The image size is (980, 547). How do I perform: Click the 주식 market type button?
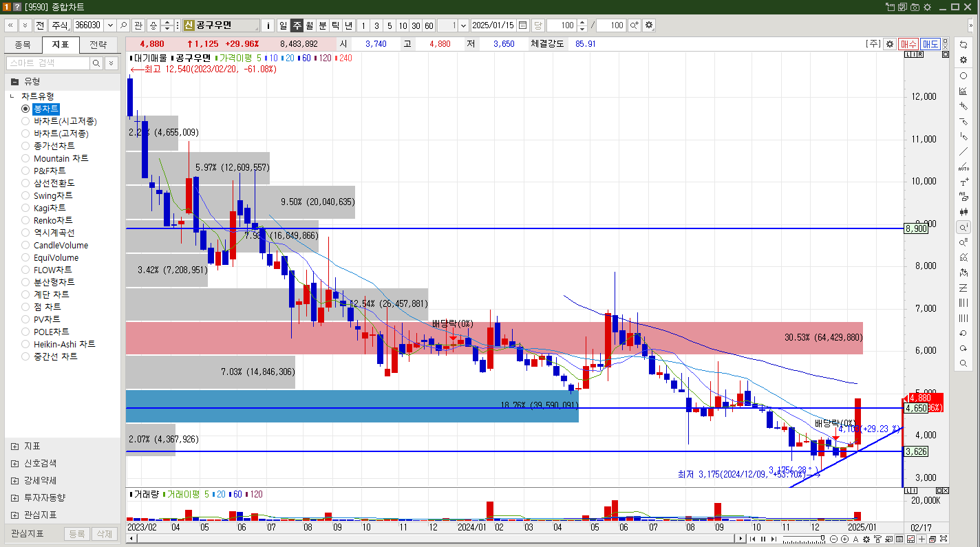click(61, 25)
